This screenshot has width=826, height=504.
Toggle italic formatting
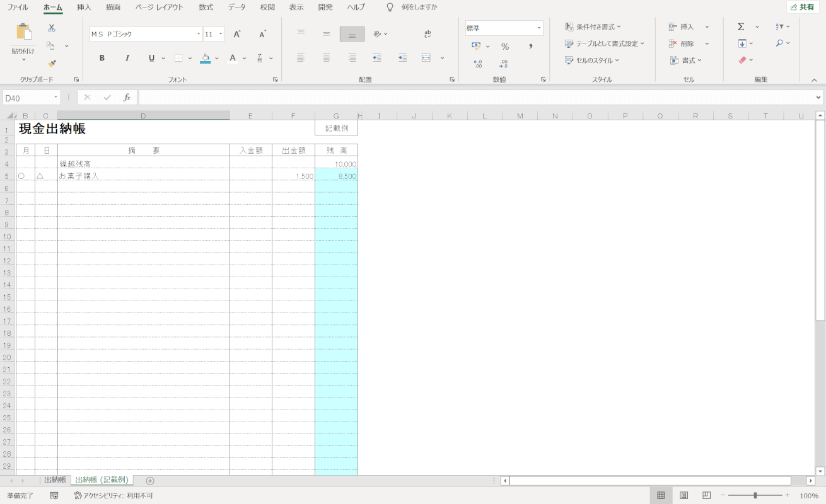coord(127,58)
